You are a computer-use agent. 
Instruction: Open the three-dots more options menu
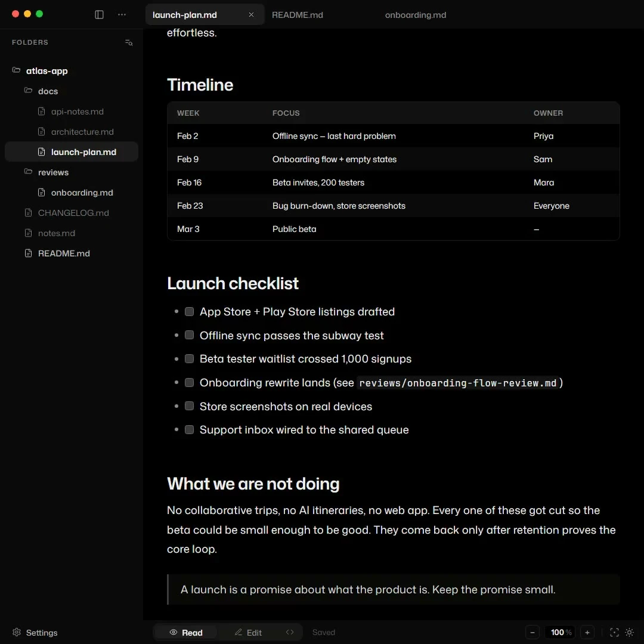point(122,15)
